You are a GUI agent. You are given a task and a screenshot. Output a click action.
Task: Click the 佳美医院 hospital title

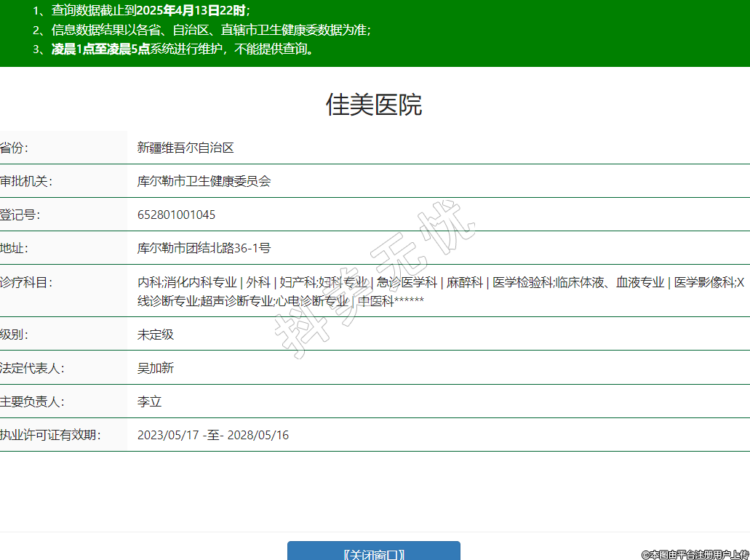[x=374, y=105]
